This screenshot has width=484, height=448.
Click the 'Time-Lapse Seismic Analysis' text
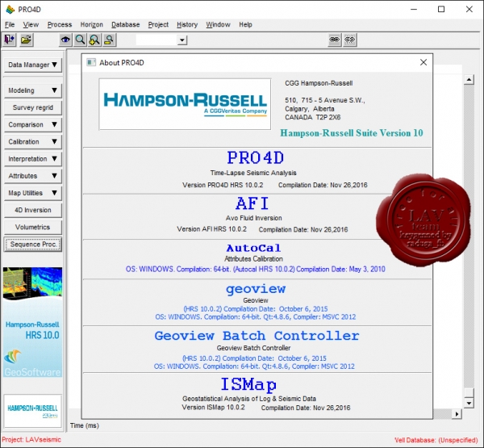click(253, 173)
